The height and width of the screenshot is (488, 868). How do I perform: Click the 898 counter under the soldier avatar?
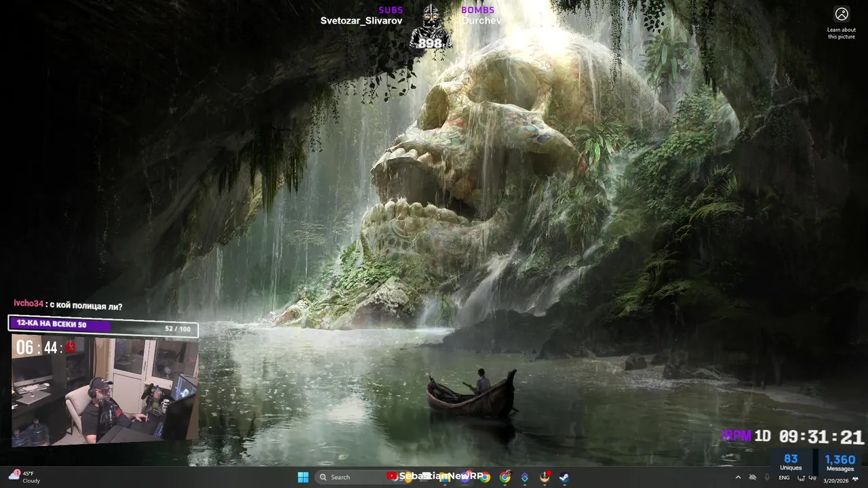(429, 43)
